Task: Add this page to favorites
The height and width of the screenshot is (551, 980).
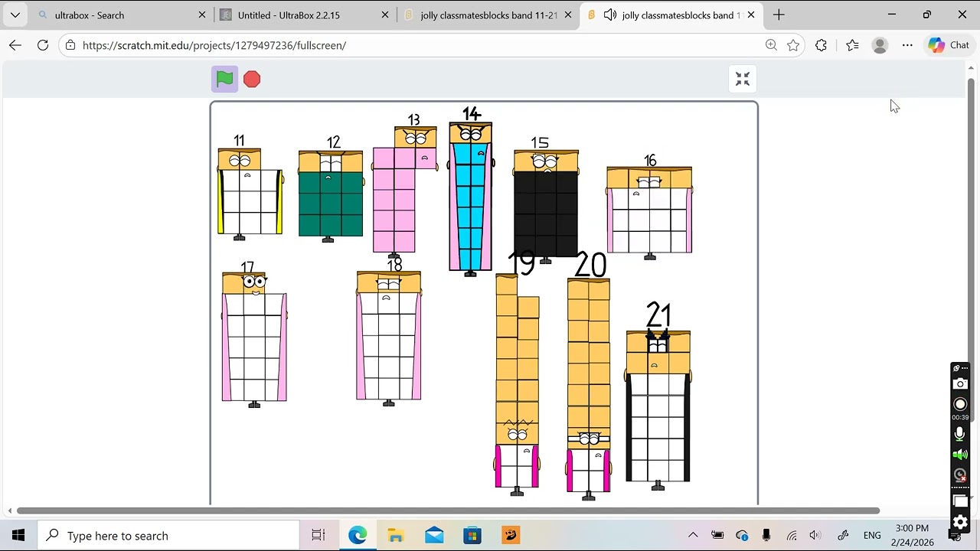Action: click(x=793, y=45)
